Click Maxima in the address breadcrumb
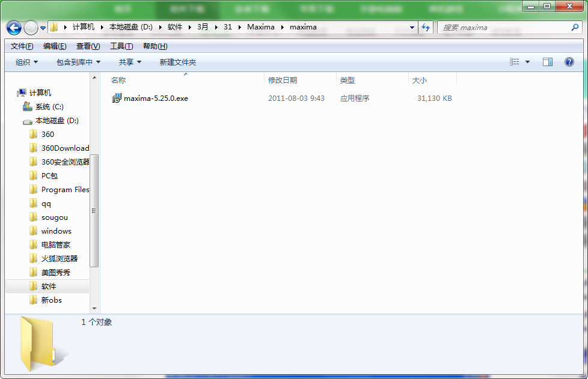588x379 pixels. (260, 27)
